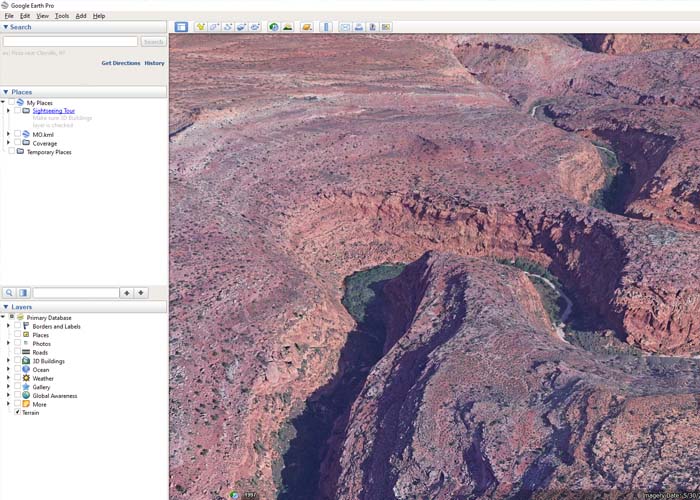Image resolution: width=700 pixels, height=500 pixels.
Task: Toggle the sidebar visibility toolbar button
Action: pos(181,27)
